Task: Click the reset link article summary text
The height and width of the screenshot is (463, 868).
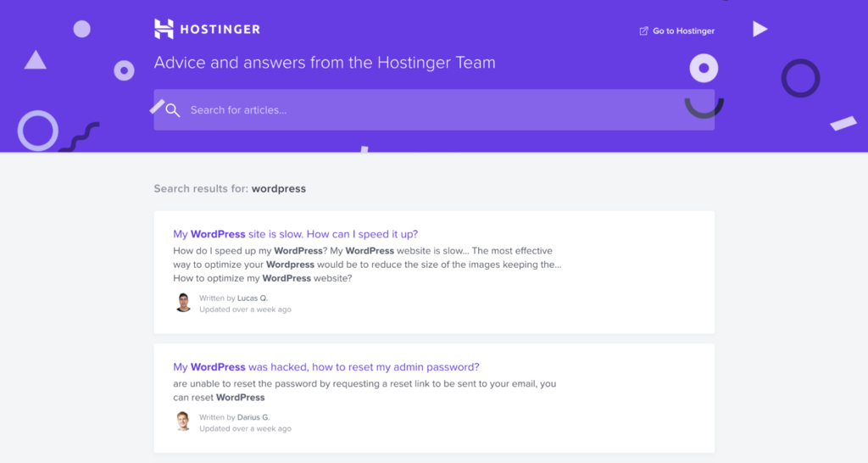Action: pos(364,390)
